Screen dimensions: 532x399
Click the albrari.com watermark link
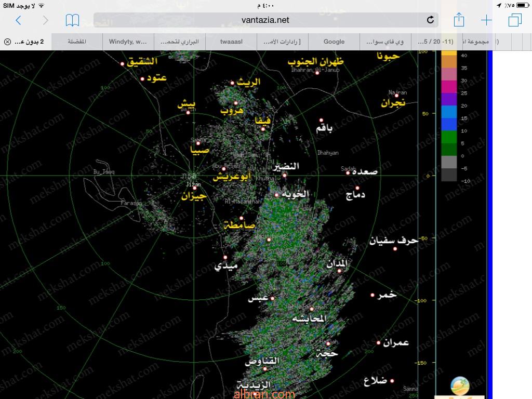[x=264, y=394]
